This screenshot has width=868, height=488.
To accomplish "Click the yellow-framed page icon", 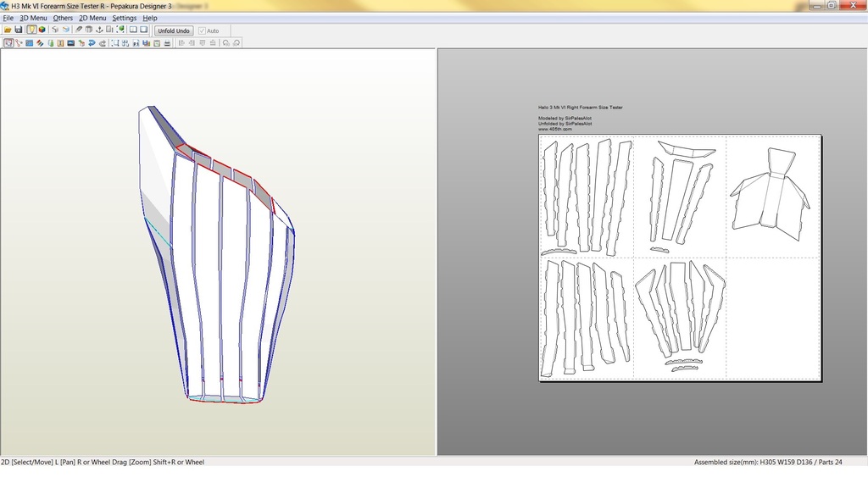I will click(x=157, y=42).
